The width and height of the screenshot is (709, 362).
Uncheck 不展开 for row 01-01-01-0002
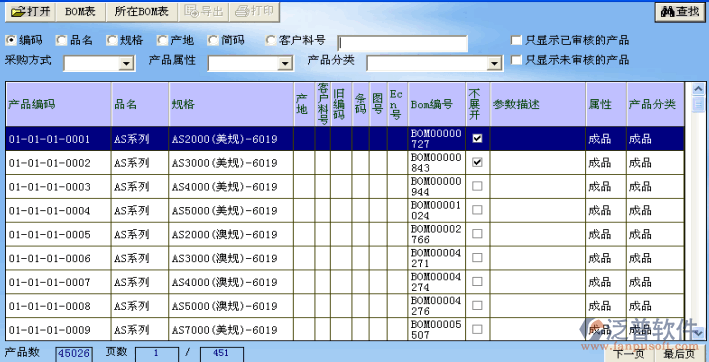point(477,162)
